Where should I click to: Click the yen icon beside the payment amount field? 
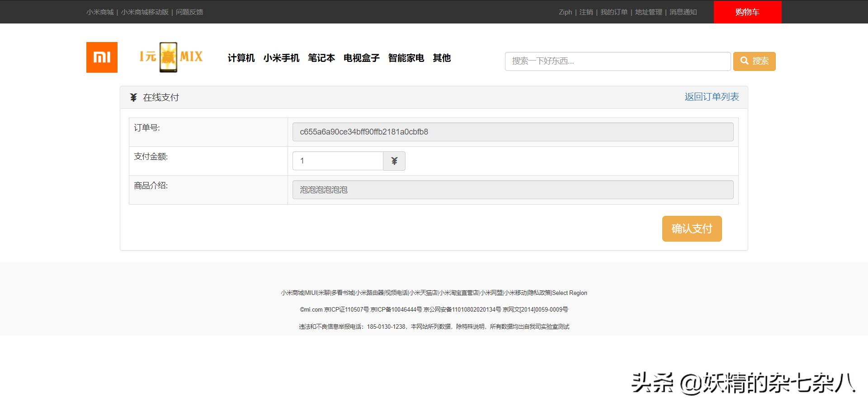[x=394, y=161]
